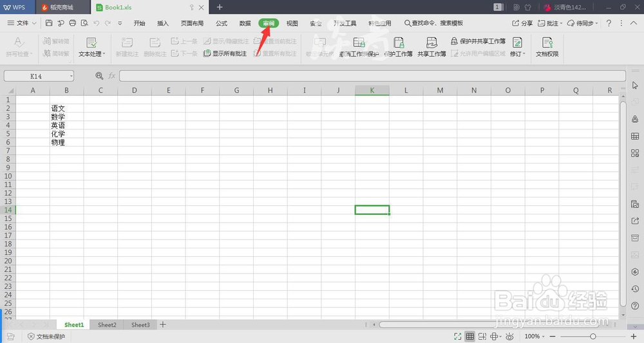Switch to the 公式 ribbon tab
The image size is (644, 343).
(222, 23)
